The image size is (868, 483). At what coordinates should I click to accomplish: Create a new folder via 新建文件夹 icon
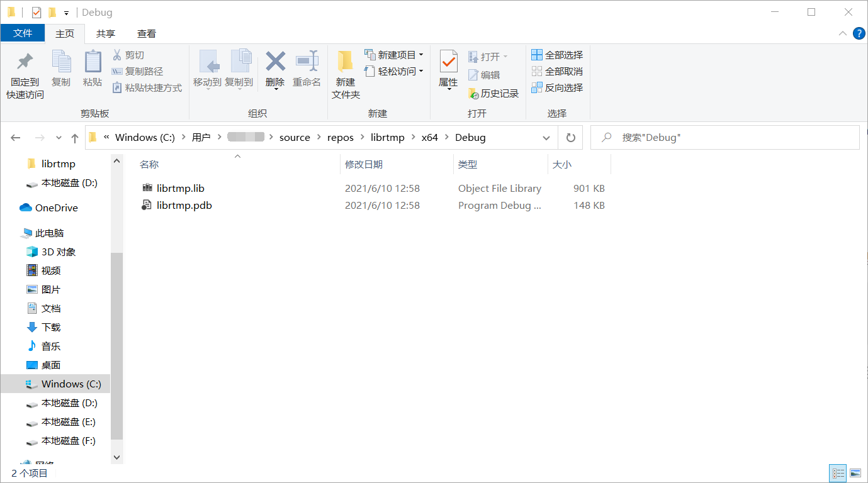(344, 71)
